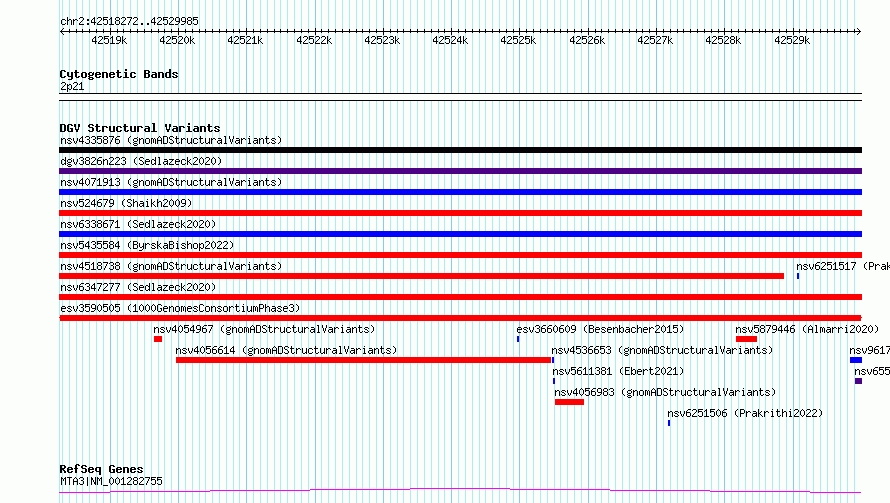Open nsv4335876 (gnomADStructuralVariants) label
890x503 pixels.
(171, 140)
